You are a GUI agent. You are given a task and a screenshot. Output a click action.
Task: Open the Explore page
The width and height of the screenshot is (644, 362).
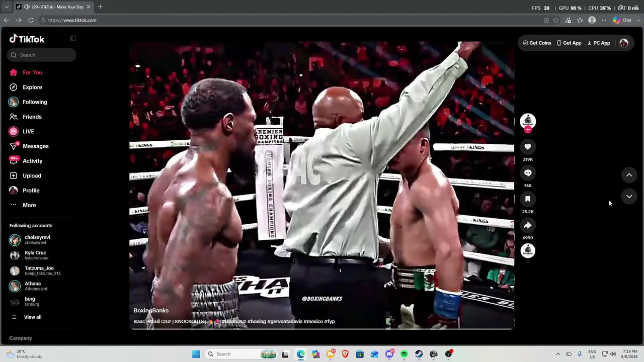[32, 87]
